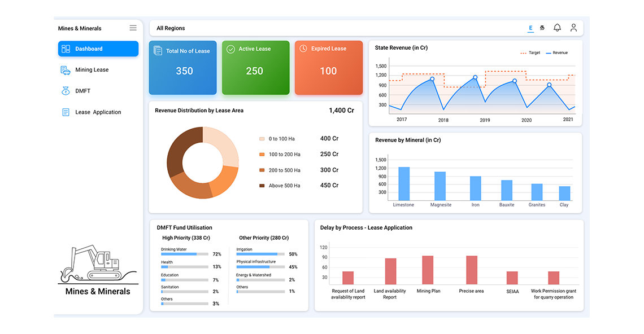The height and width of the screenshot is (334, 644).
Task: Click the Request of Land availability report bar
Action: click(x=348, y=278)
